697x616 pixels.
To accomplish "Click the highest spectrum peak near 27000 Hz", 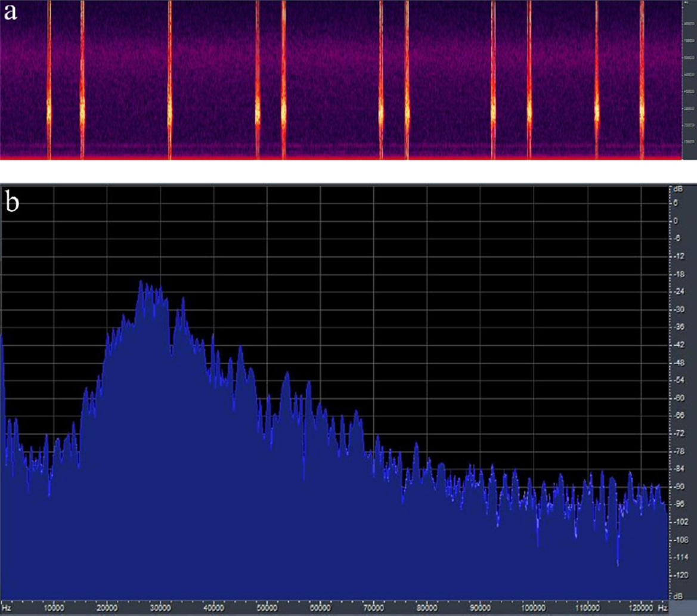I will [x=141, y=281].
